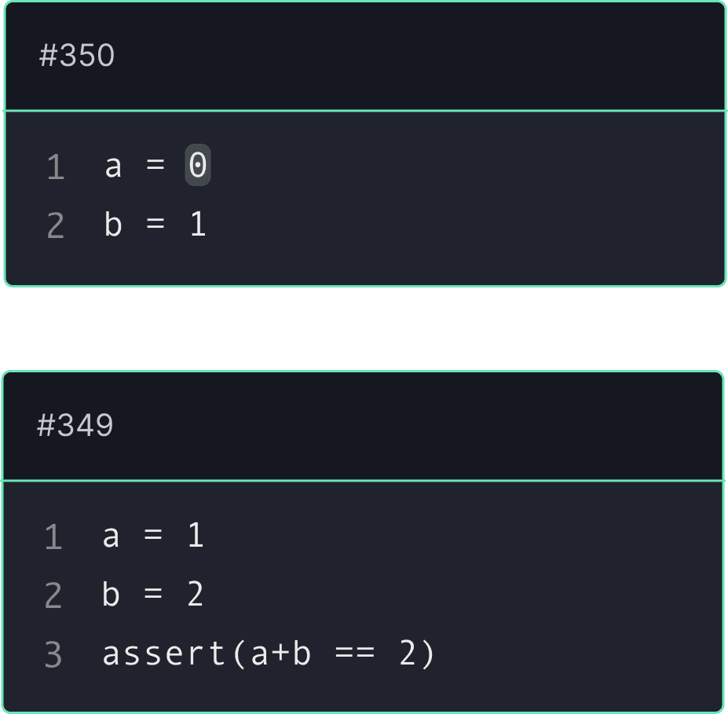Select the highlighted 0 value in snippet #350
This screenshot has height=714, width=728.
coord(198,165)
